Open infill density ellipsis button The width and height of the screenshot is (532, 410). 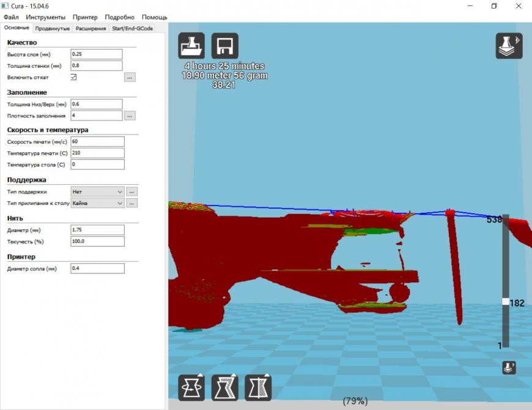(130, 116)
